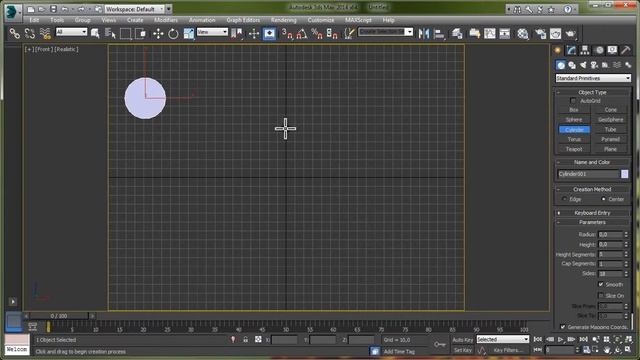
Task: Open the Tools menu
Action: click(x=57, y=20)
